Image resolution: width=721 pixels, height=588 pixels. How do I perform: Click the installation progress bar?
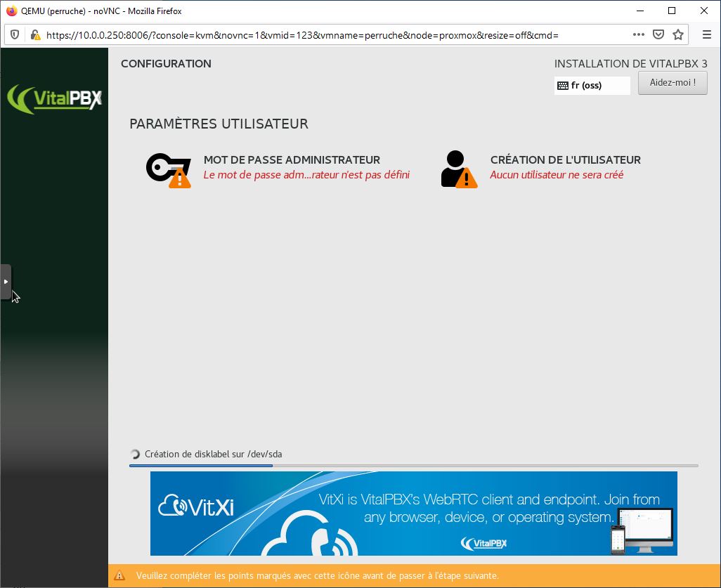pos(413,466)
